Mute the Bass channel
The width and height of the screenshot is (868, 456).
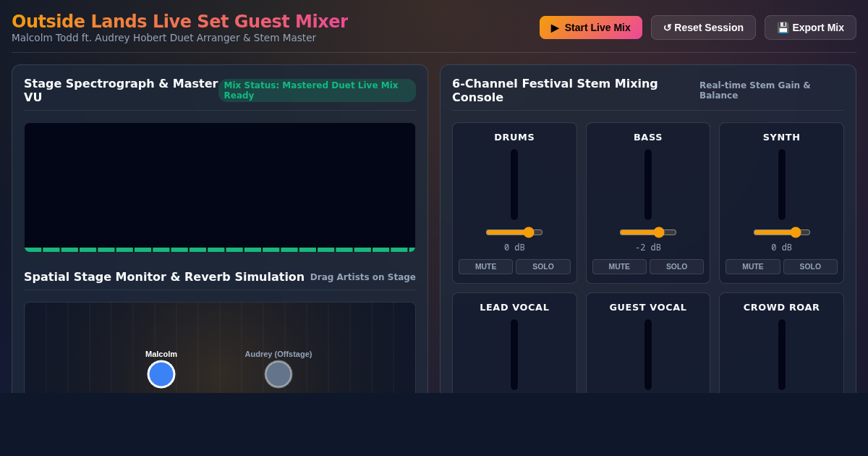point(619,266)
